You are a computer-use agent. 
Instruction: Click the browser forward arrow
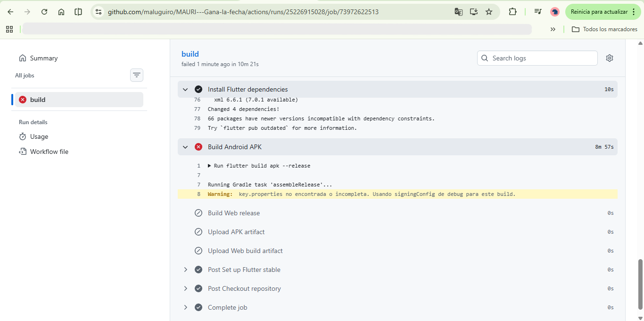click(x=27, y=12)
